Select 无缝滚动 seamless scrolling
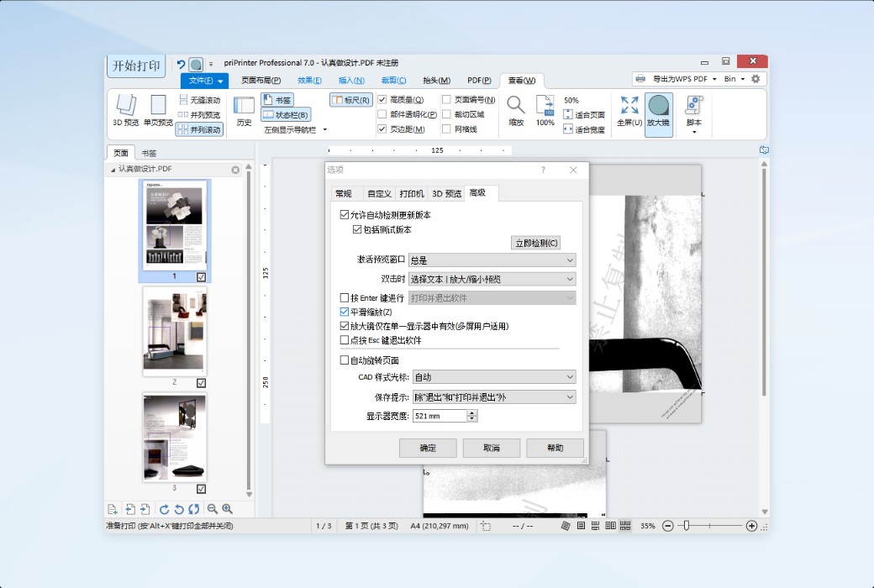Image resolution: width=874 pixels, height=588 pixels. tap(199, 100)
